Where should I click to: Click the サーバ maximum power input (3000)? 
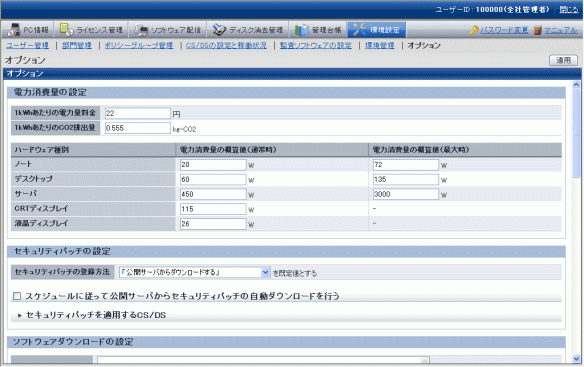[x=406, y=194]
